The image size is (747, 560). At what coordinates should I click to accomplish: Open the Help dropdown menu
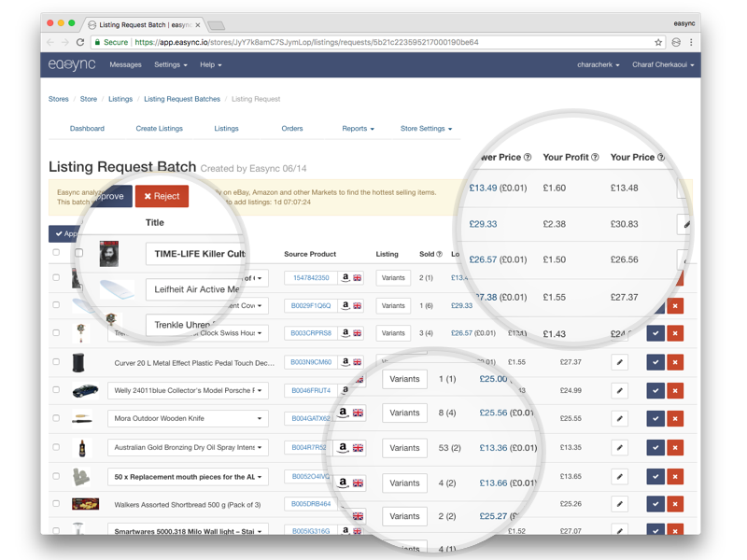tap(211, 64)
